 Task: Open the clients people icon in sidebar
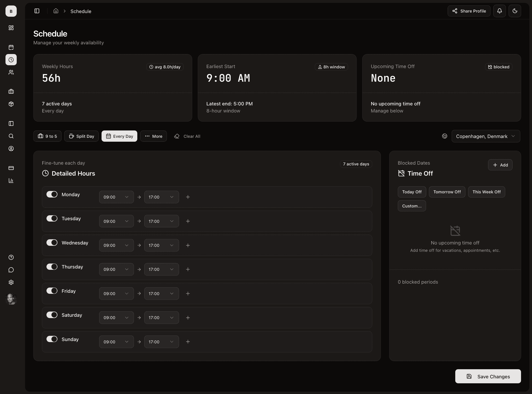coord(11,72)
